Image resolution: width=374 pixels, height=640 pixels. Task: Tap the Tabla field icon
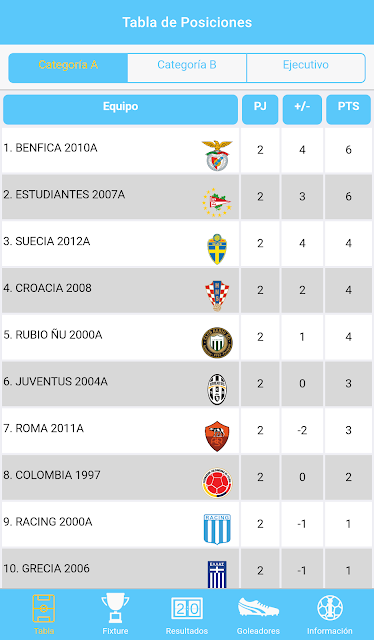click(44, 608)
